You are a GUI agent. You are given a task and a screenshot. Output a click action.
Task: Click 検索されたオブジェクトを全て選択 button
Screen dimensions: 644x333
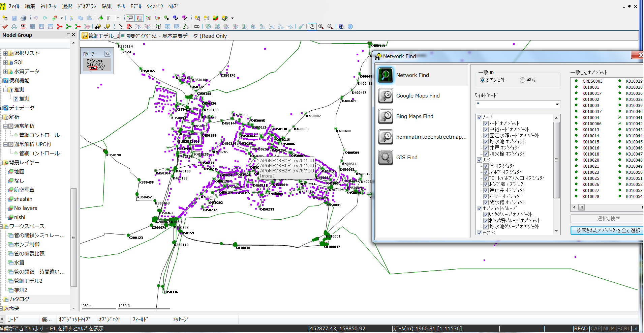tap(608, 230)
